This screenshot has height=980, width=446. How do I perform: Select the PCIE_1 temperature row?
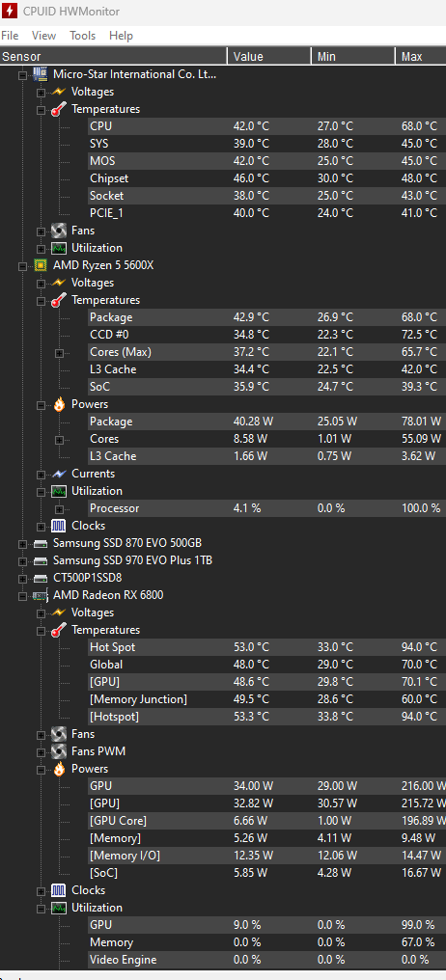click(267, 213)
